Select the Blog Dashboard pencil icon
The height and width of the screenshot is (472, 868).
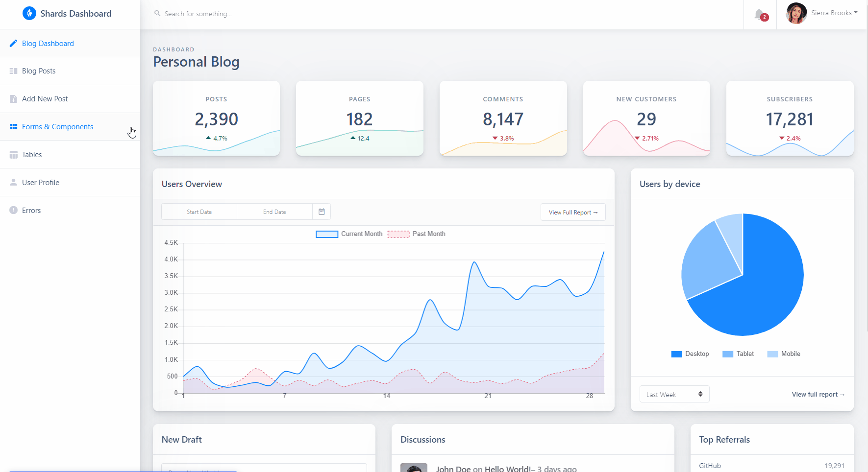tap(14, 43)
